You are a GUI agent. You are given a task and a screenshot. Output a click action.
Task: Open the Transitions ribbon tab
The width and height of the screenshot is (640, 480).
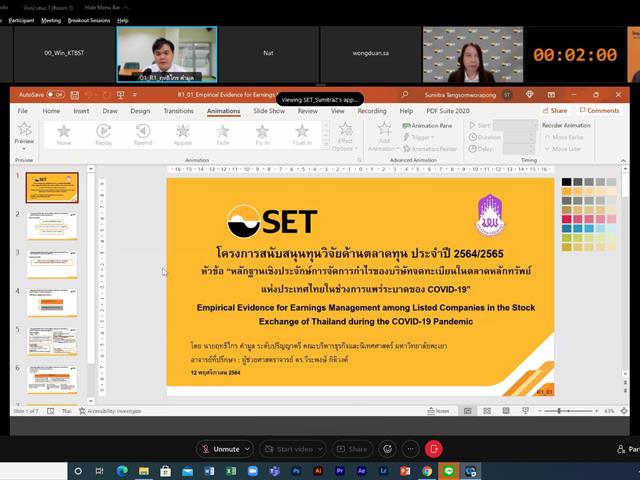point(178,111)
